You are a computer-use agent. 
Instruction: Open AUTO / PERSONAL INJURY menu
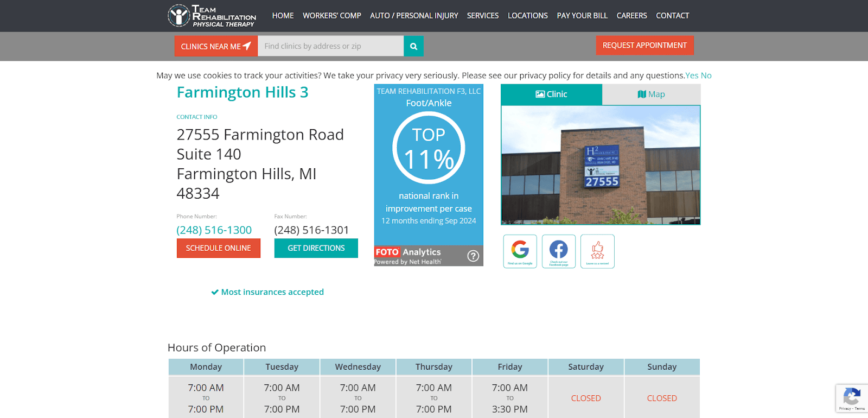(414, 16)
